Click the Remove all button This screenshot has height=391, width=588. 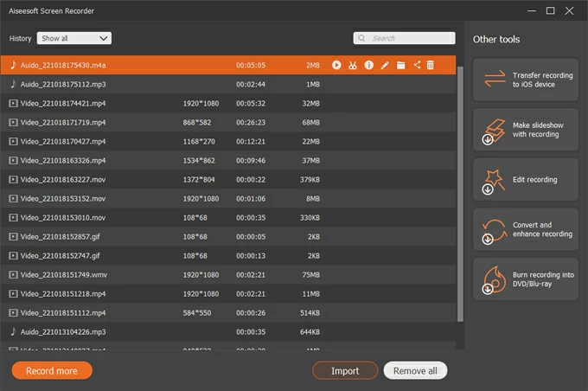(415, 371)
